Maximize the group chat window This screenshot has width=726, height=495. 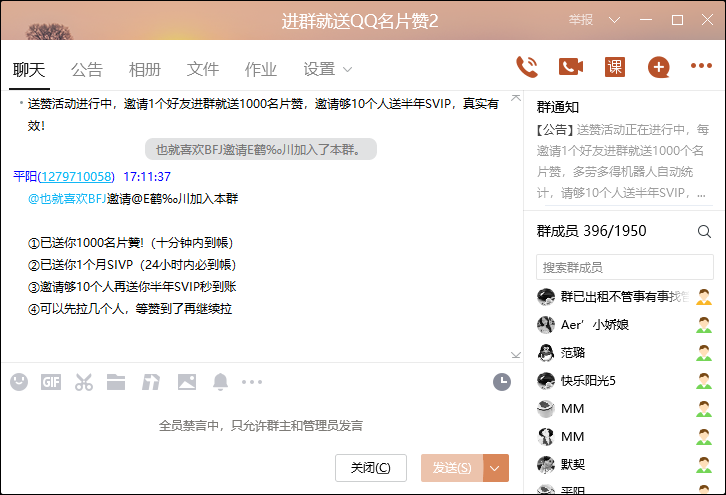pos(677,20)
